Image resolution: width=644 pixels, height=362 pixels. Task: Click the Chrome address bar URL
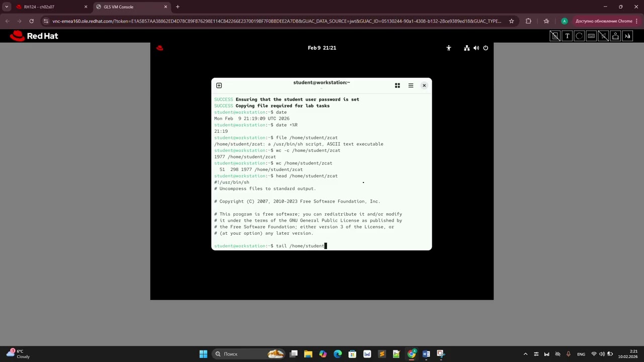pos(277,21)
